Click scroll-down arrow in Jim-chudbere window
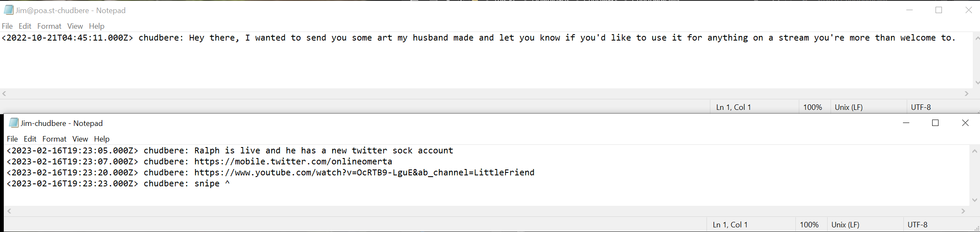980x232 pixels. (x=974, y=200)
